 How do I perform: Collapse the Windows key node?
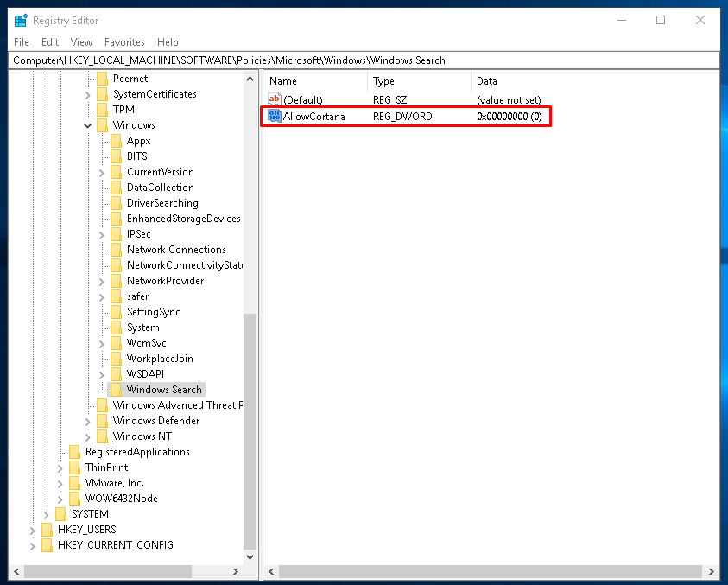(x=88, y=125)
